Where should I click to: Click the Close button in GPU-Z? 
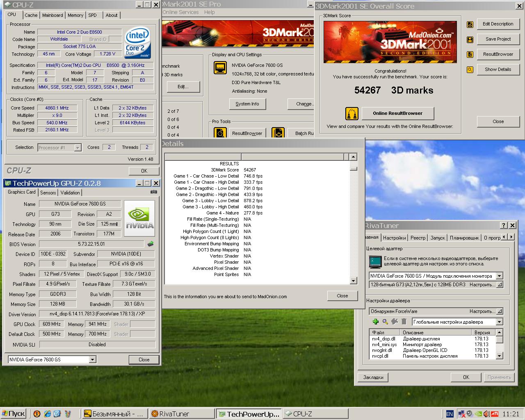click(x=144, y=360)
